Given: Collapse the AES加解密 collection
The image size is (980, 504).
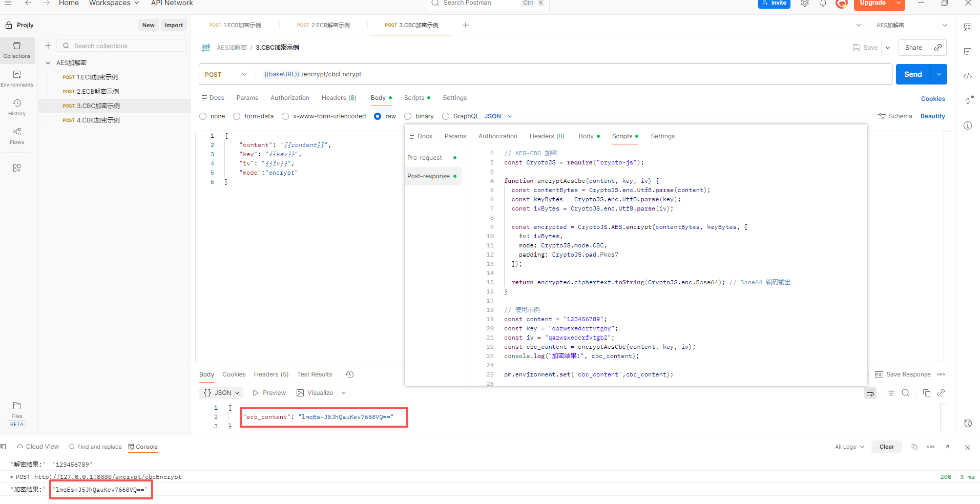Looking at the screenshot, I should click(x=48, y=63).
